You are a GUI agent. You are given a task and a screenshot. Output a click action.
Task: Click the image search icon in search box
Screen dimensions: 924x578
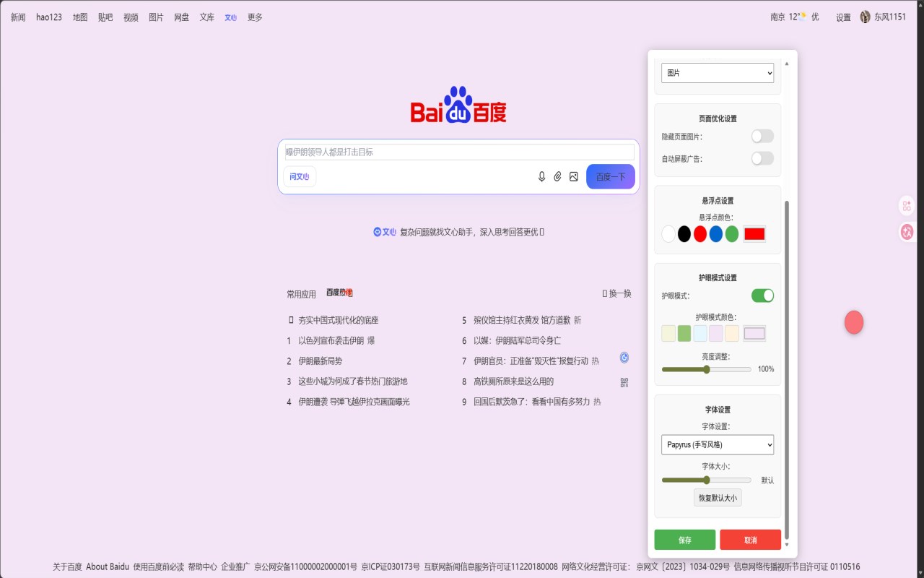[x=574, y=176]
